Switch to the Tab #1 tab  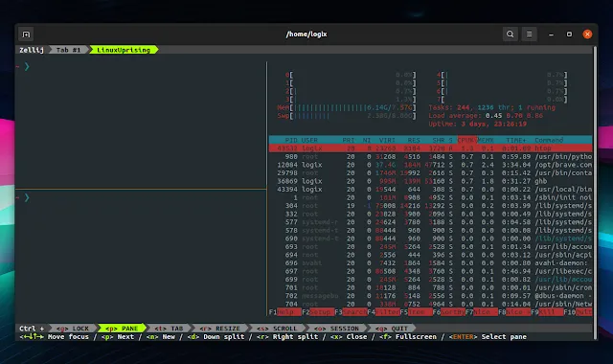click(x=68, y=50)
